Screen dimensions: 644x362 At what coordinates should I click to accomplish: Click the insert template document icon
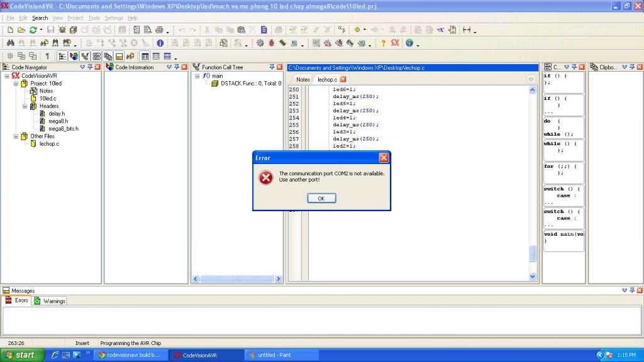point(452,30)
